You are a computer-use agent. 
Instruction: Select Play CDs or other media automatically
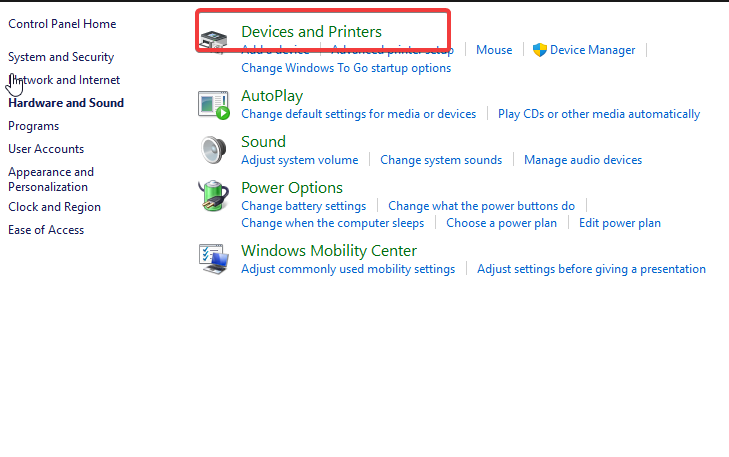(x=599, y=114)
